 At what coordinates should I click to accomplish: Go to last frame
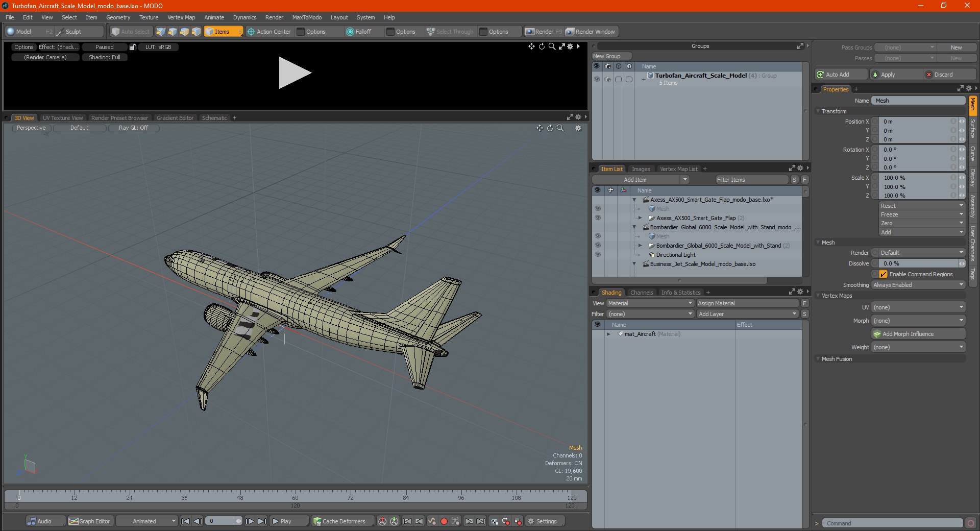point(262,521)
